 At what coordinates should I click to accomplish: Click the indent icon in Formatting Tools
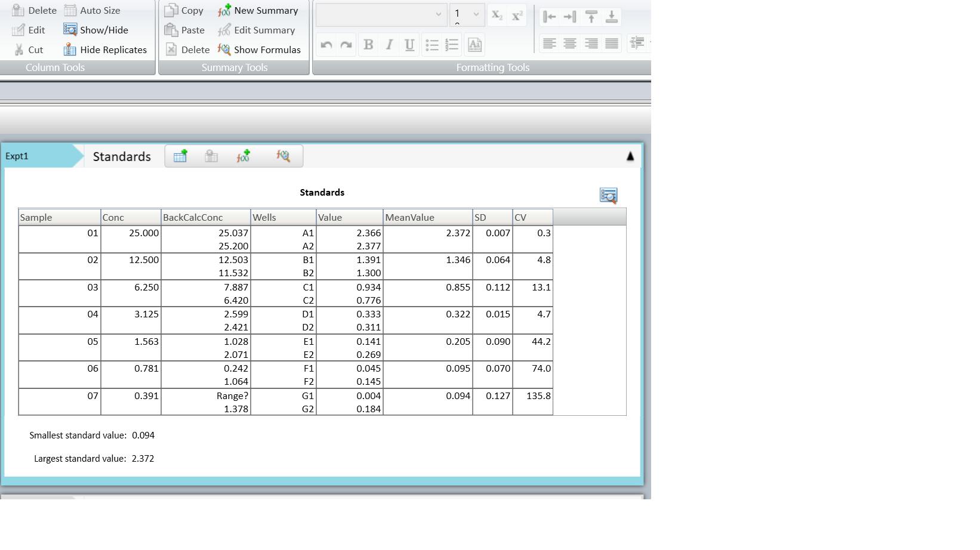(x=637, y=43)
